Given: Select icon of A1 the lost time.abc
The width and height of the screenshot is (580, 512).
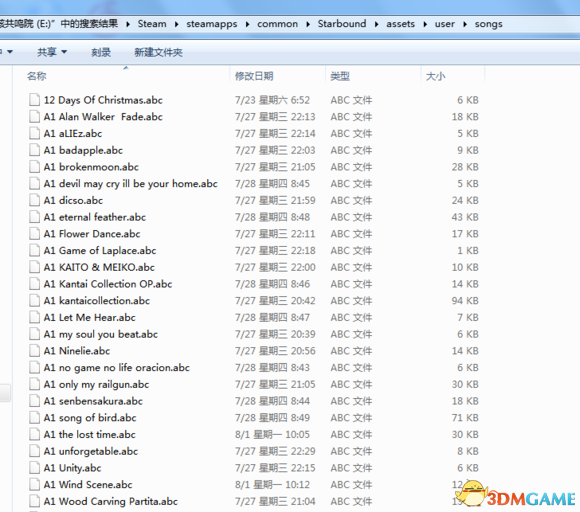Looking at the screenshot, I should (x=34, y=434).
